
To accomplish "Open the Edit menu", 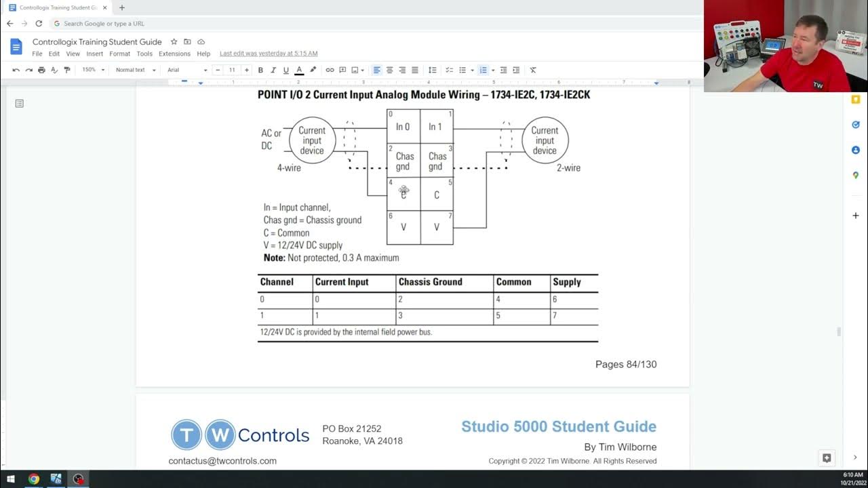I will pos(54,54).
